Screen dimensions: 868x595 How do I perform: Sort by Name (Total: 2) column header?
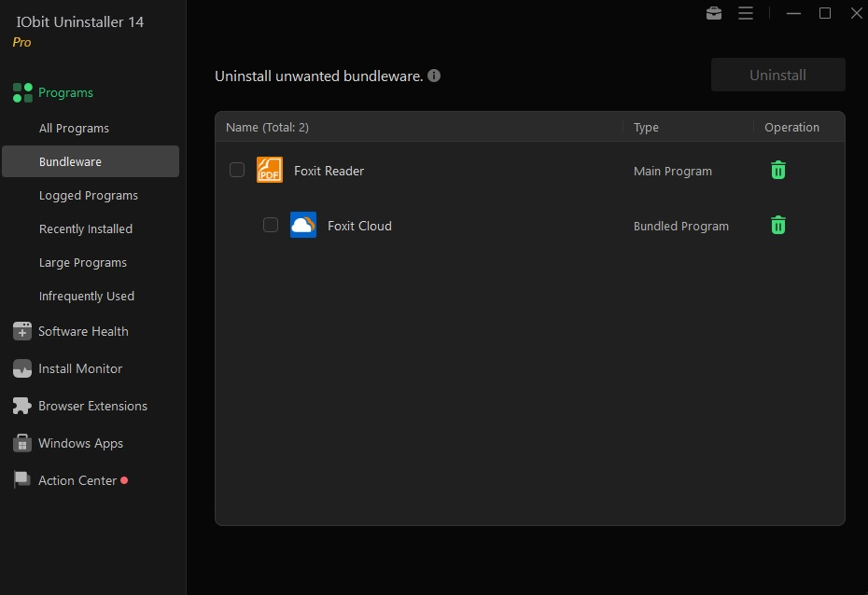pyautogui.click(x=267, y=127)
